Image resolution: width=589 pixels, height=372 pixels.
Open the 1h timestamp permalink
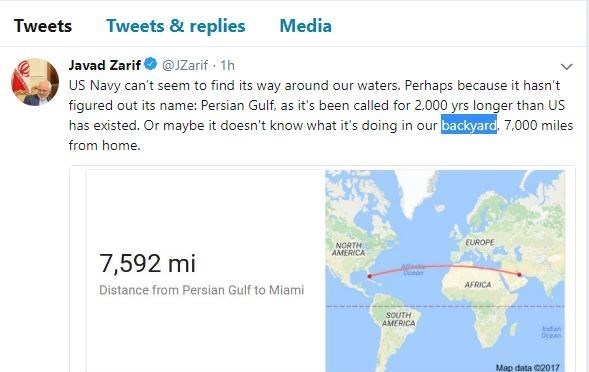227,65
